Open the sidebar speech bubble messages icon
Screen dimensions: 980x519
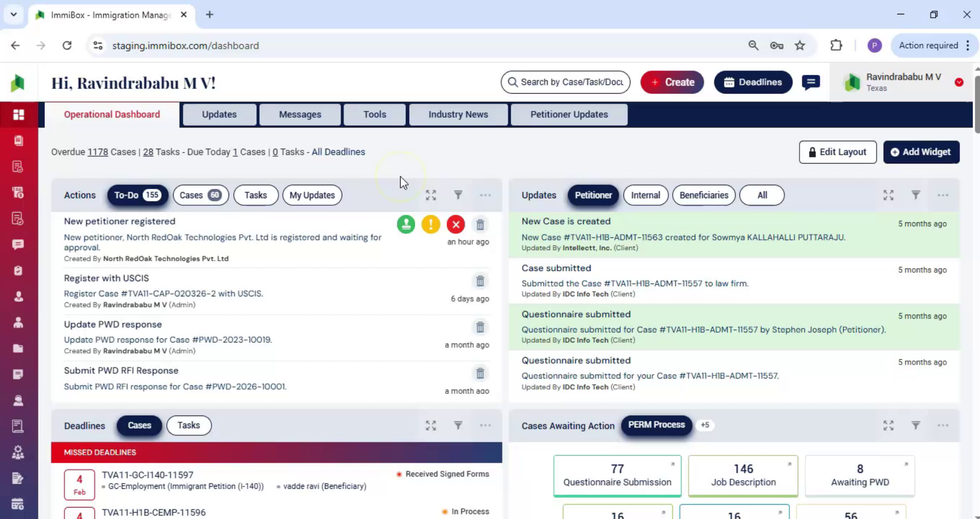18,244
